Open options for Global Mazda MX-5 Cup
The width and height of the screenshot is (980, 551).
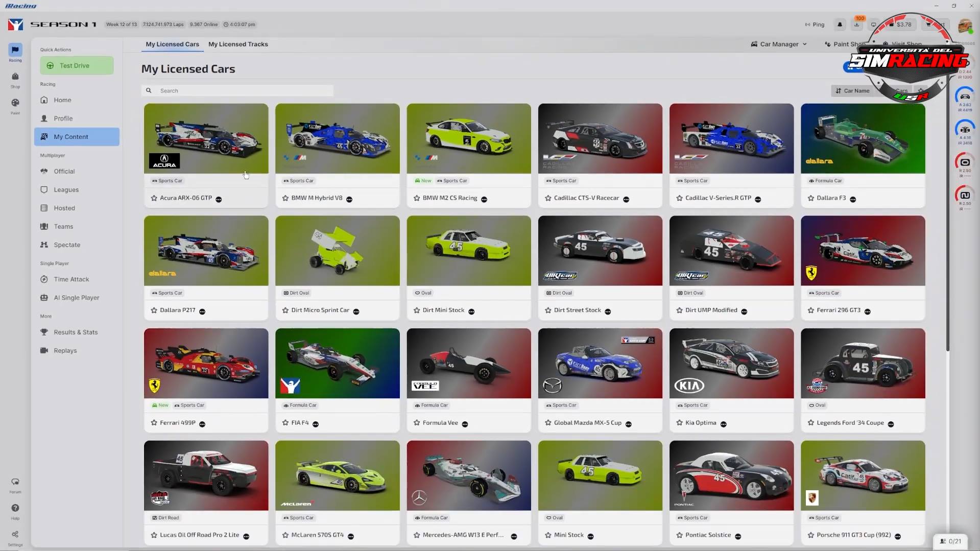point(628,424)
